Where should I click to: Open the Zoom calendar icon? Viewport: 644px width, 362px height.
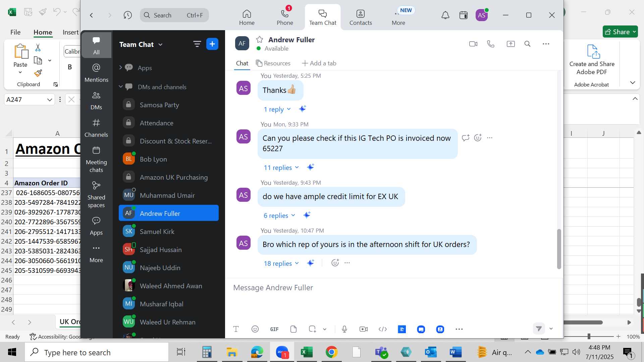[x=464, y=15]
